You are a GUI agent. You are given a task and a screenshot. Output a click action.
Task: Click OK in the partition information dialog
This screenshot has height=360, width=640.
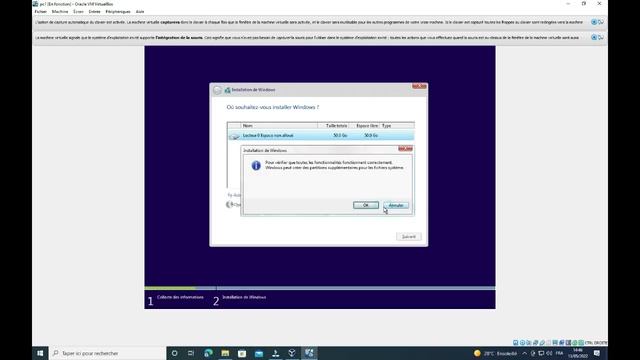pos(366,205)
